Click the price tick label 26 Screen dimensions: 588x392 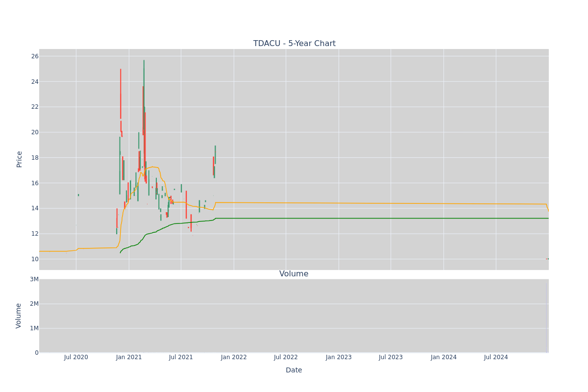[x=35, y=56]
